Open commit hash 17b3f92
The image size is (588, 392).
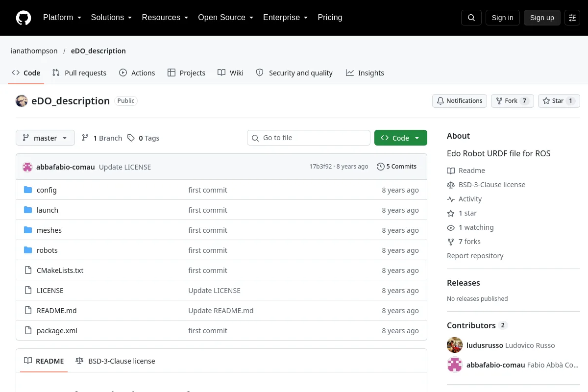point(320,167)
